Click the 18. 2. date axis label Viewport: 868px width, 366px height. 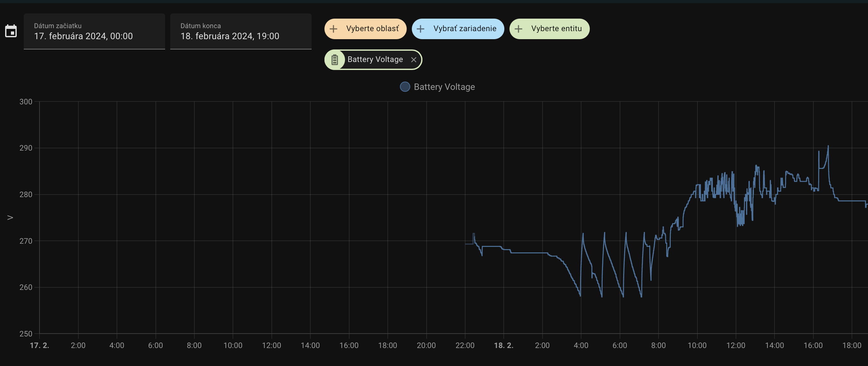(x=503, y=345)
